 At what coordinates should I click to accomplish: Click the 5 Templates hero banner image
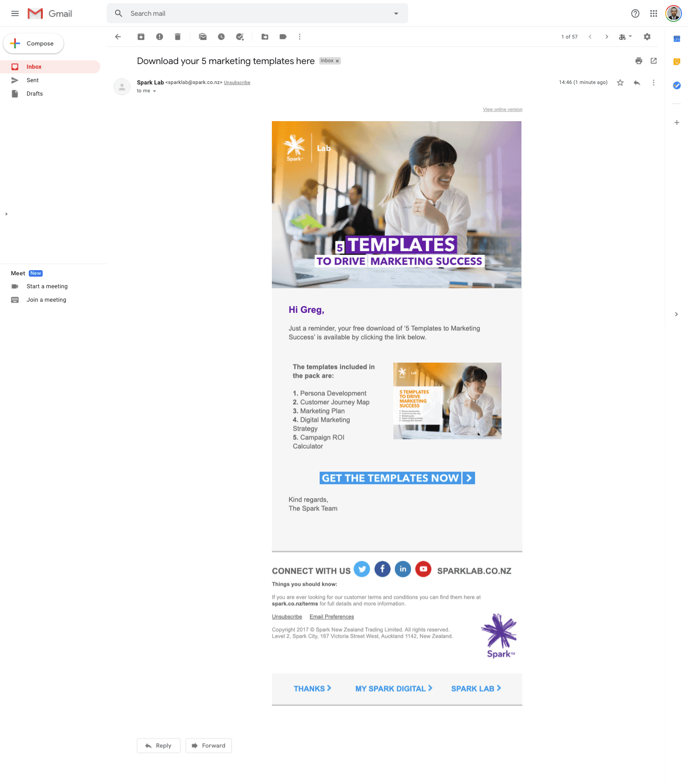(x=397, y=205)
